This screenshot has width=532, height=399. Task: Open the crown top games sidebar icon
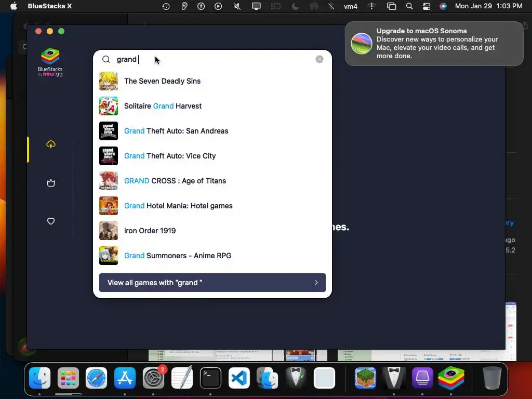click(51, 183)
